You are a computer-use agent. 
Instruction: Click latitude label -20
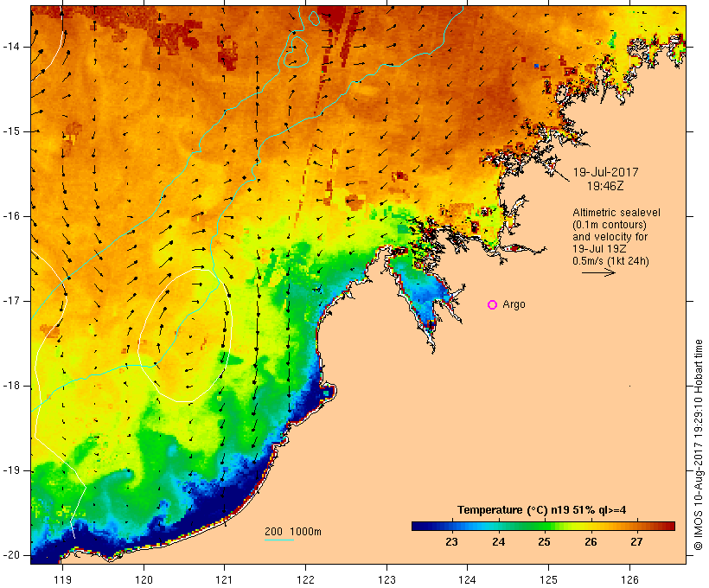pos(10,555)
